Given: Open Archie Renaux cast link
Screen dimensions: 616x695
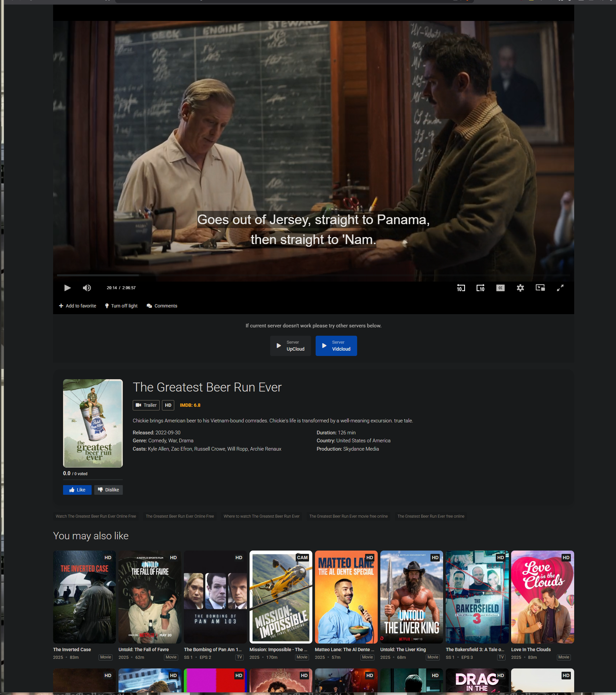Looking at the screenshot, I should (x=266, y=449).
